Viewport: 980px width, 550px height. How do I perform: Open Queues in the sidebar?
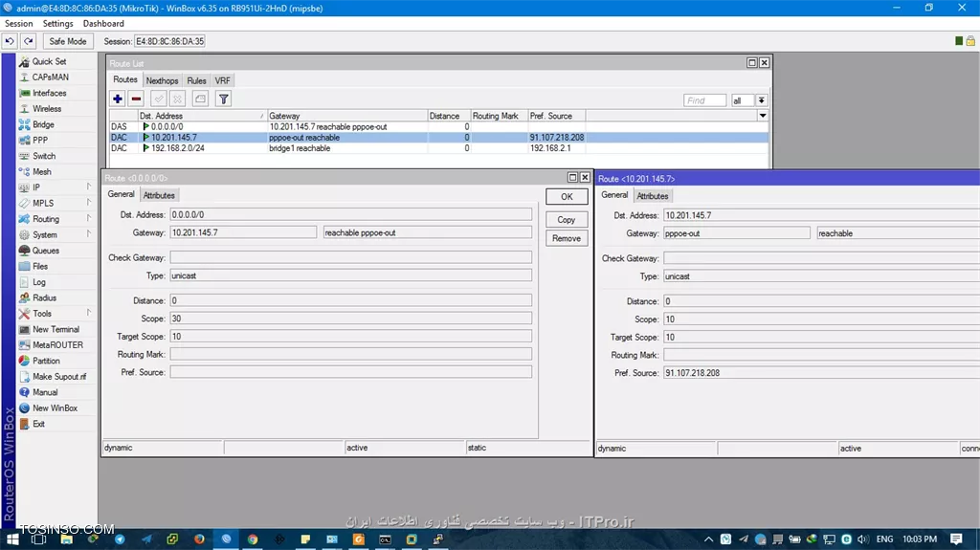pos(46,250)
